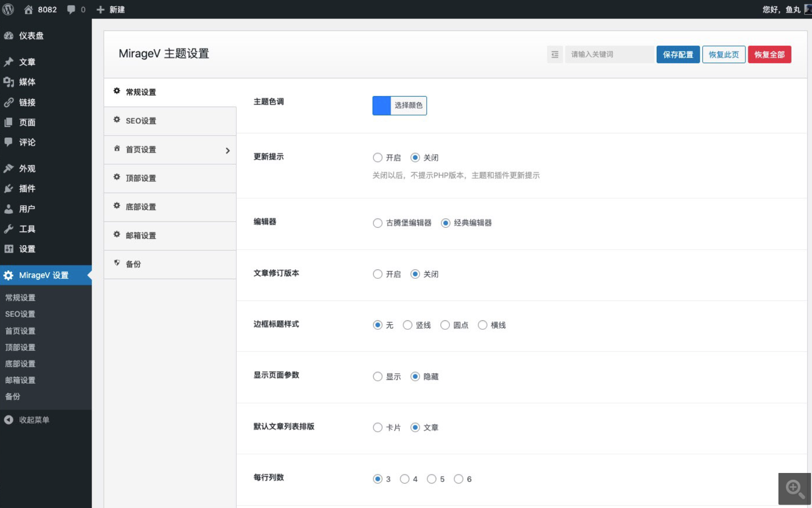Click the home icon of 首页设置 tab

pyautogui.click(x=117, y=149)
